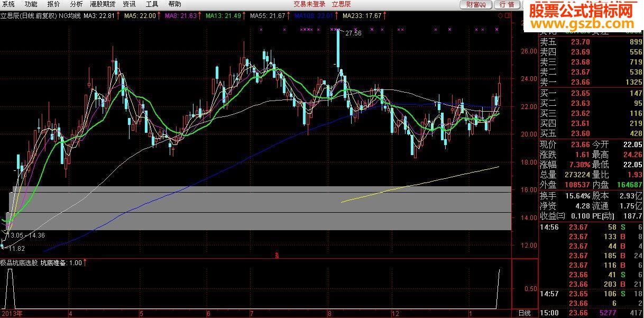Click the 11.82 low price label
The image size is (644, 318).
click(17, 248)
